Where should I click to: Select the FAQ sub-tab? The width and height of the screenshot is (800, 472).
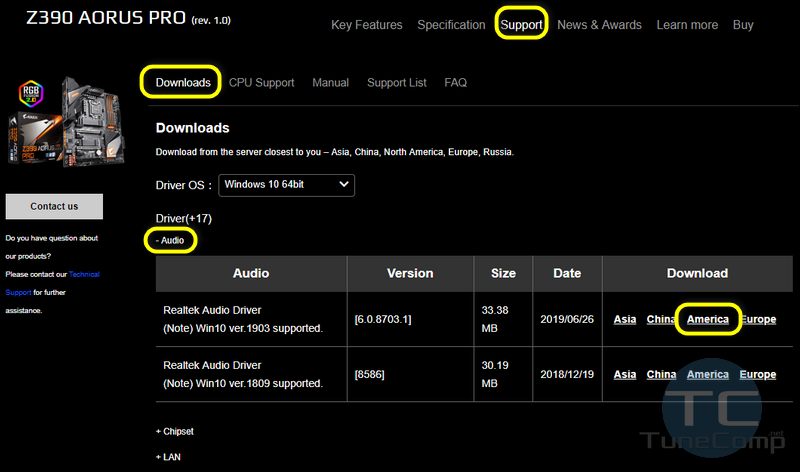click(455, 83)
